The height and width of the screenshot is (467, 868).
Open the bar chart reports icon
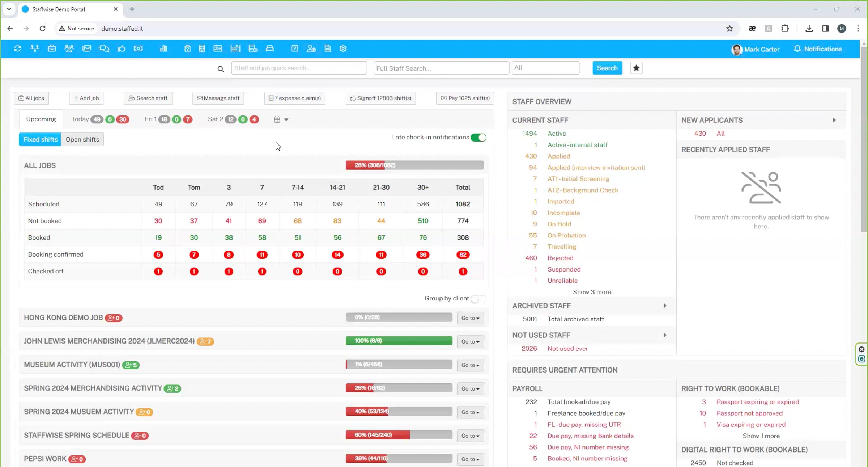pos(163,49)
